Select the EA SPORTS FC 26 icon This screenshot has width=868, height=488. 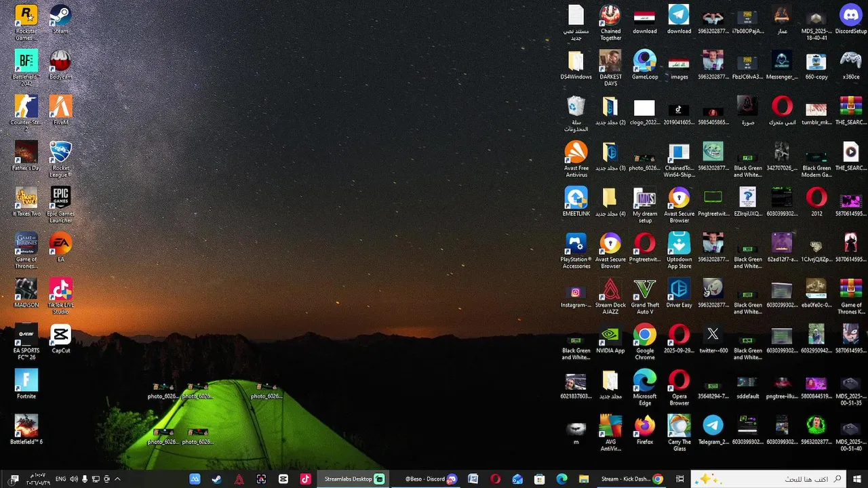point(26,342)
